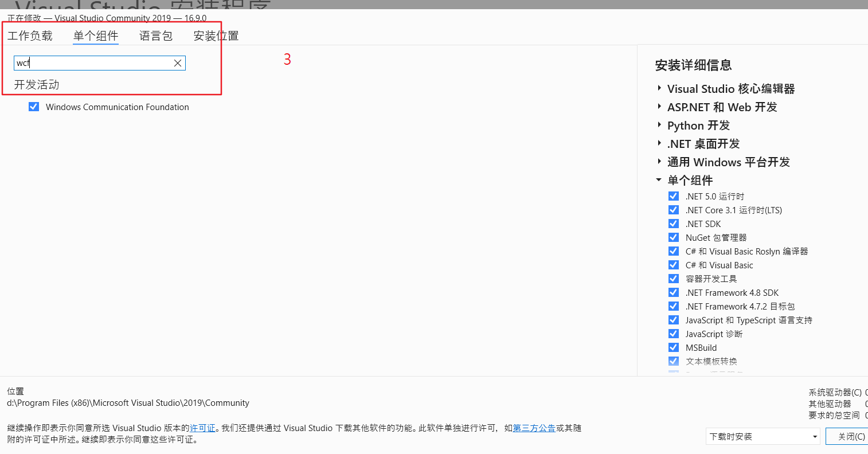Expand .NET 桌面开发 details

pyautogui.click(x=659, y=143)
